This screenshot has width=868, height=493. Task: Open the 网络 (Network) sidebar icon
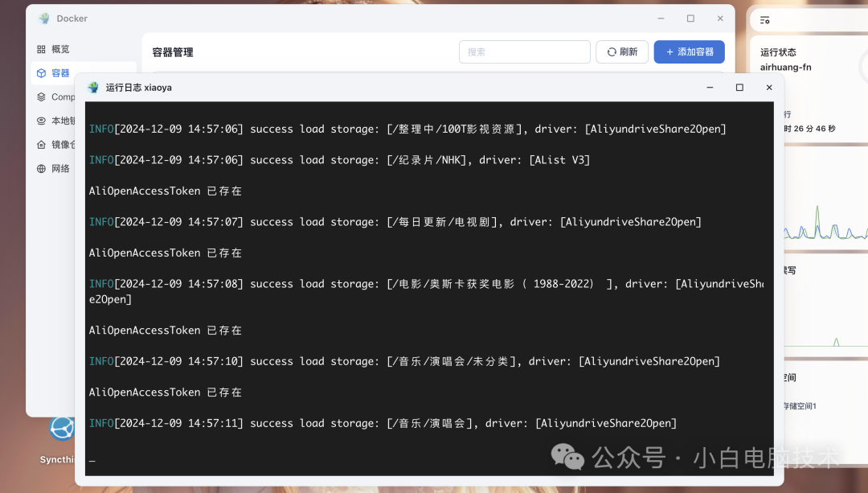tap(41, 168)
